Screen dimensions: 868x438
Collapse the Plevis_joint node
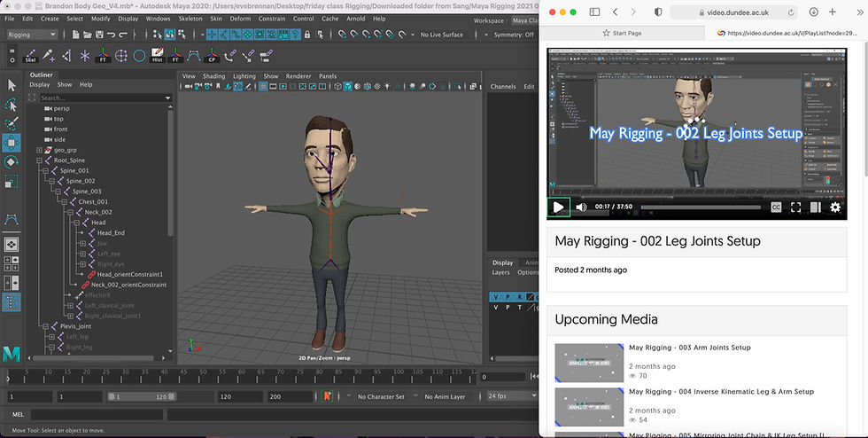pyautogui.click(x=45, y=326)
